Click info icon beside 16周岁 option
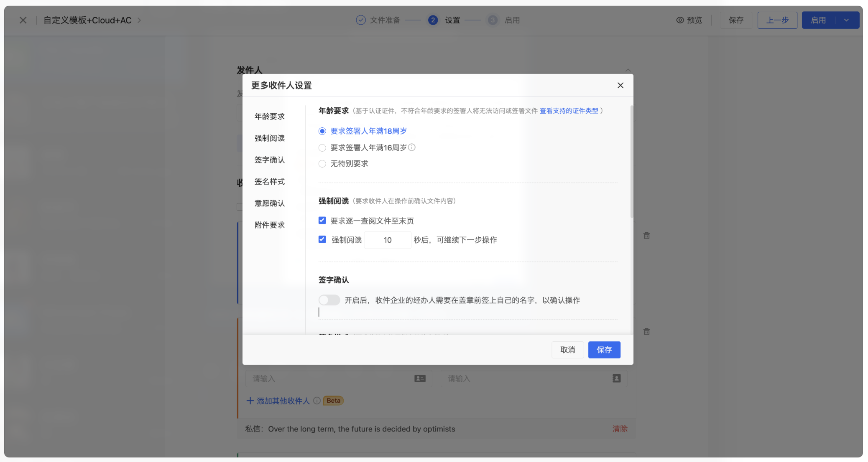This screenshot has width=868, height=462. coord(412,147)
